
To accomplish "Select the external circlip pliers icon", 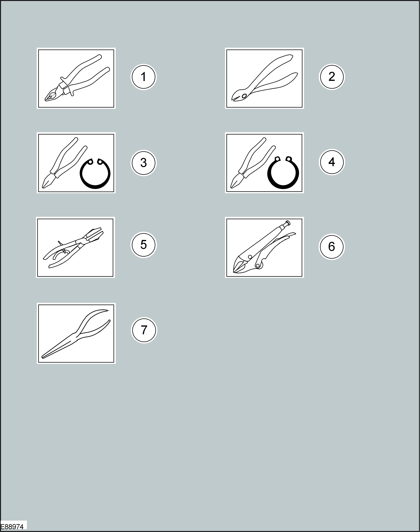I will pos(264,163).
